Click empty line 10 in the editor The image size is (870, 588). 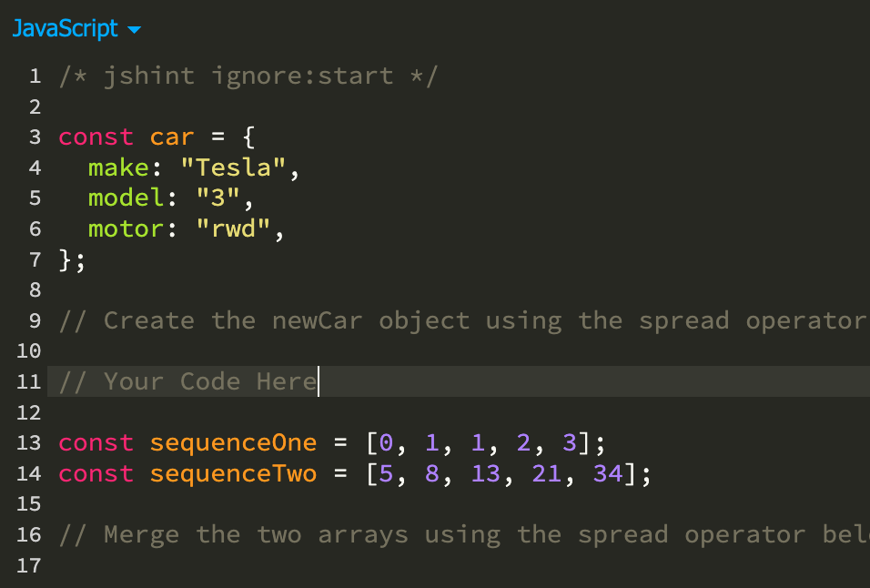click(x=459, y=351)
